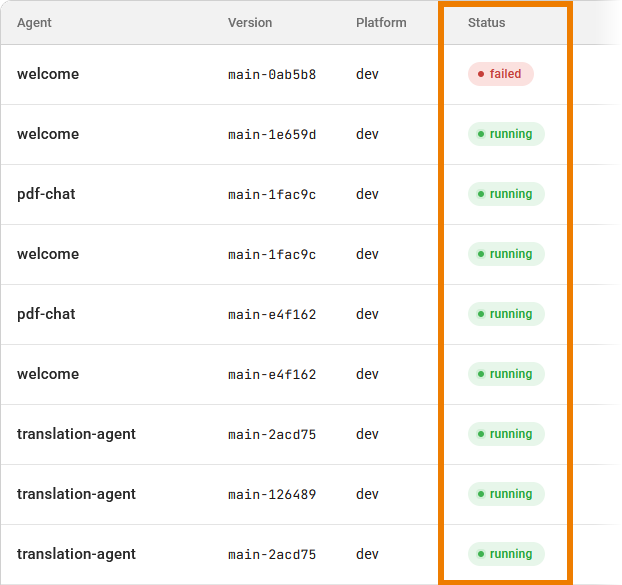Viewport: 622px width, 585px height.
Task: Click dev platform in main-126489 row
Action: [367, 494]
